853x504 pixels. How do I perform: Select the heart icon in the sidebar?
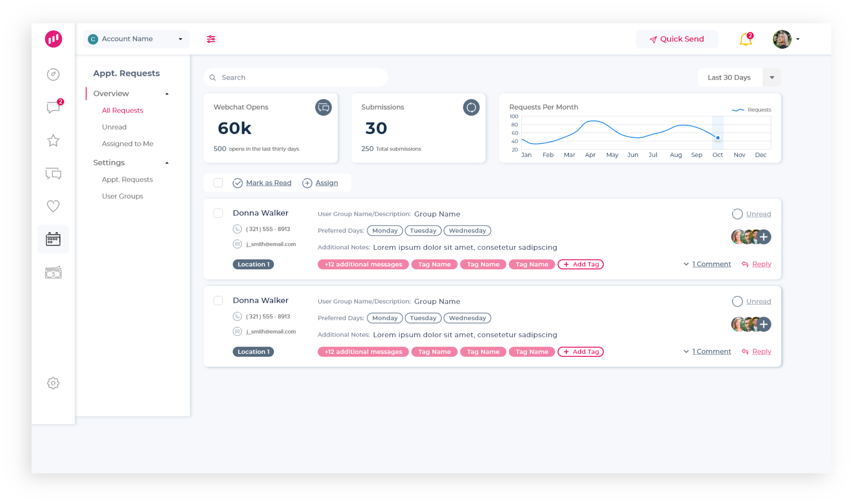click(53, 206)
